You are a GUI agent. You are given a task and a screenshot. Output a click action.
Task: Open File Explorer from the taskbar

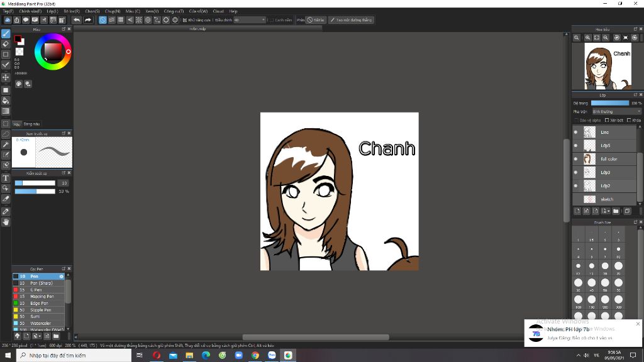[189, 356]
